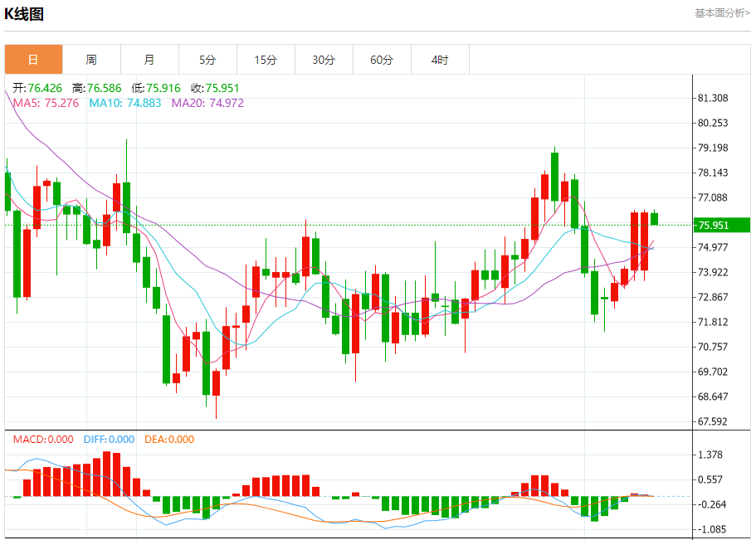
Task: Click the 78.143 price axis label
Action: (713, 173)
